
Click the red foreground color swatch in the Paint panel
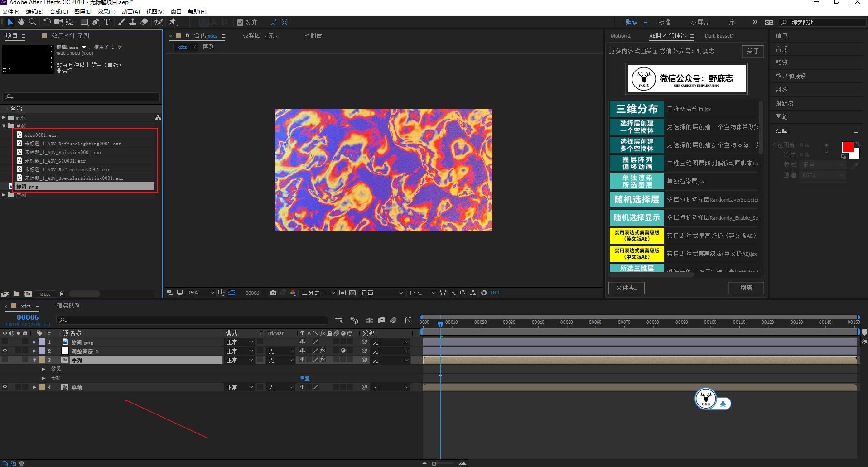tap(848, 147)
